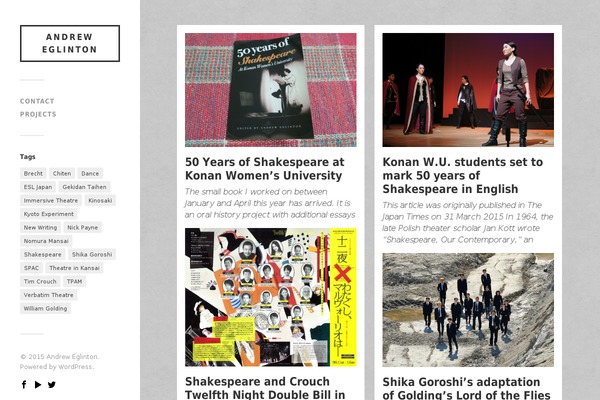
Task: Open 'Shakespeare and Crouch Twelfth Night' post title
Action: pos(265,388)
